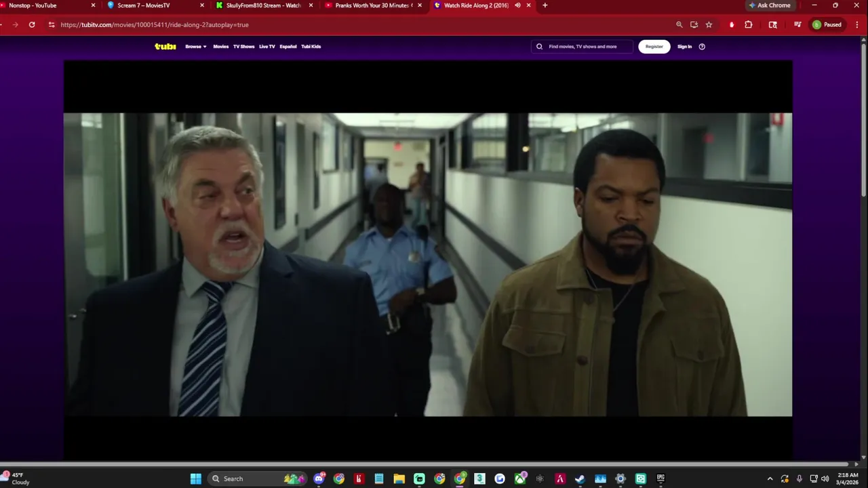Go to the Movies section
The width and height of the screenshot is (868, 488).
click(x=220, y=47)
